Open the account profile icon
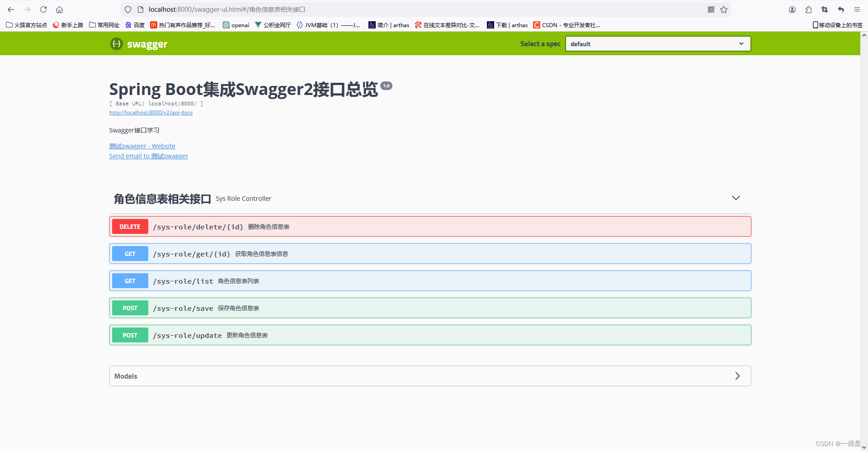 (x=792, y=9)
